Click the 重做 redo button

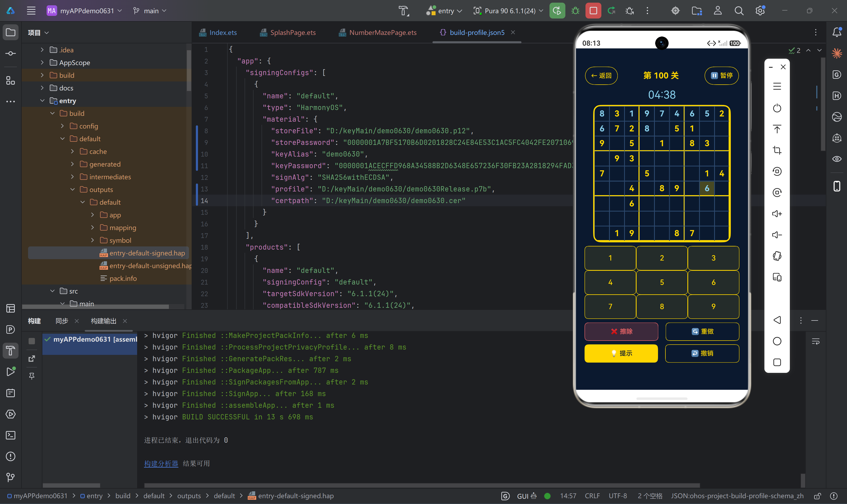(x=702, y=332)
